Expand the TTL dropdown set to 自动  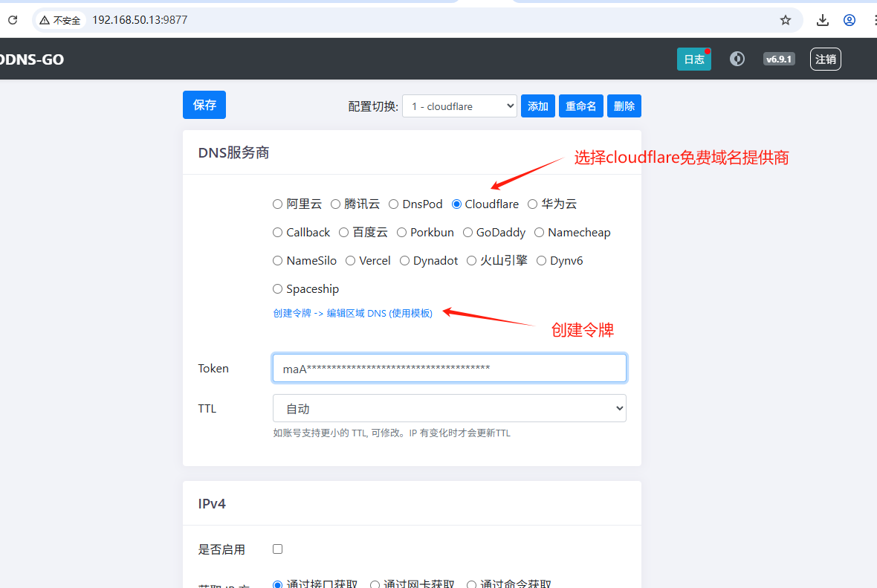click(449, 408)
